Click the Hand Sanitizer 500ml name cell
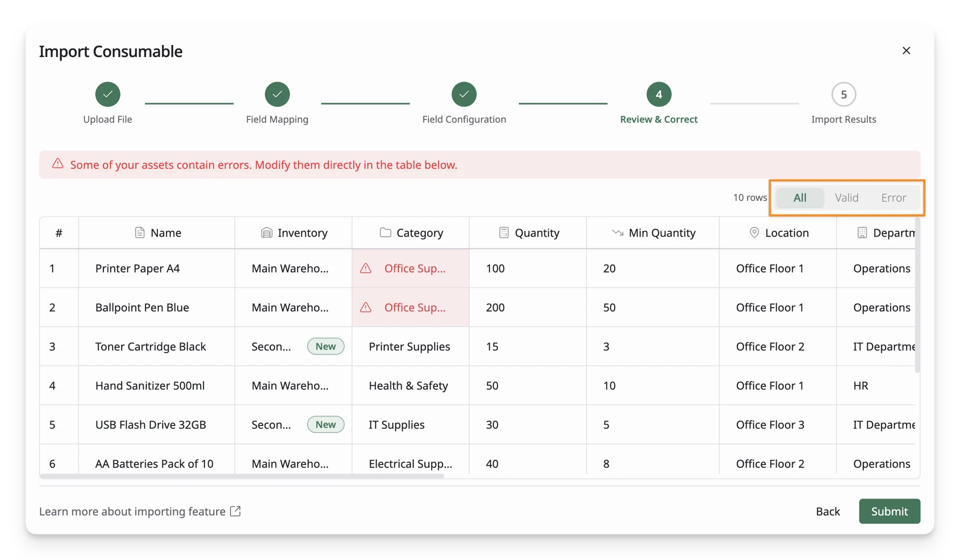 (156, 385)
